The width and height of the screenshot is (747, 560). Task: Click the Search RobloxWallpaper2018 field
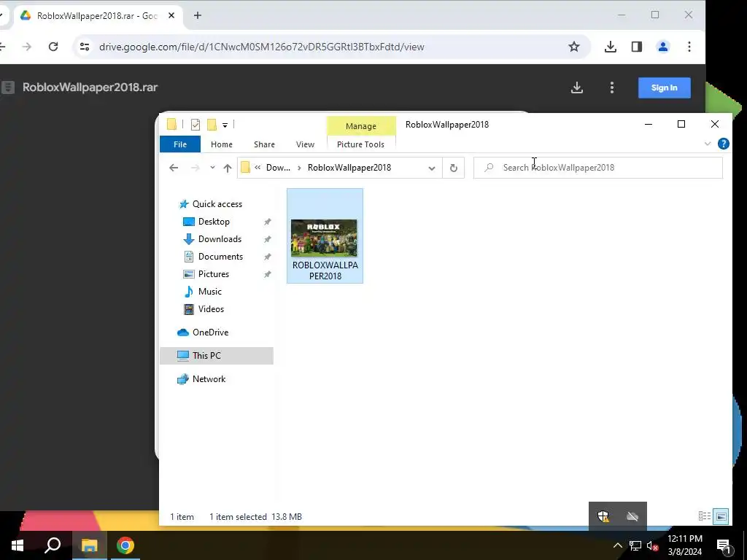(598, 168)
